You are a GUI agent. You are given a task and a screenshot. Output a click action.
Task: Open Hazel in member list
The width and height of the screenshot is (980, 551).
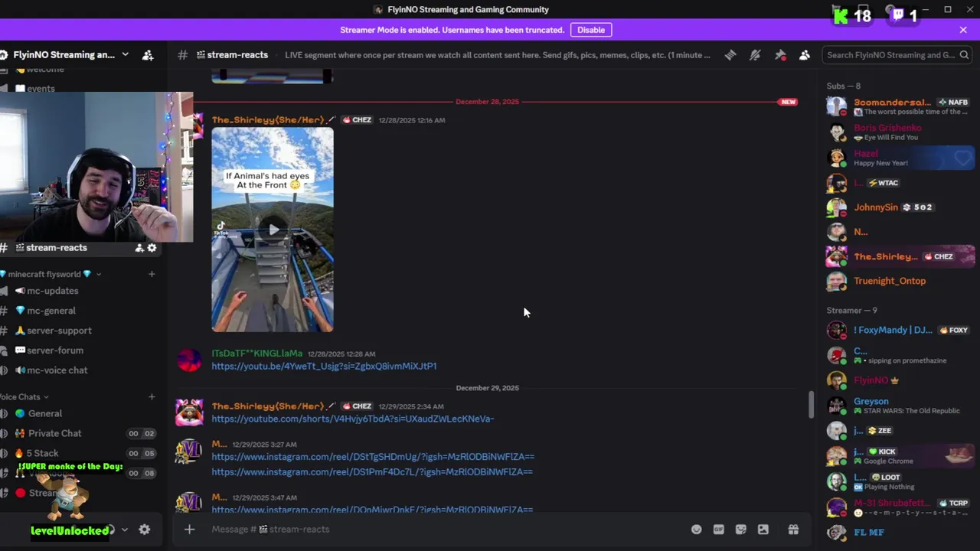point(900,158)
